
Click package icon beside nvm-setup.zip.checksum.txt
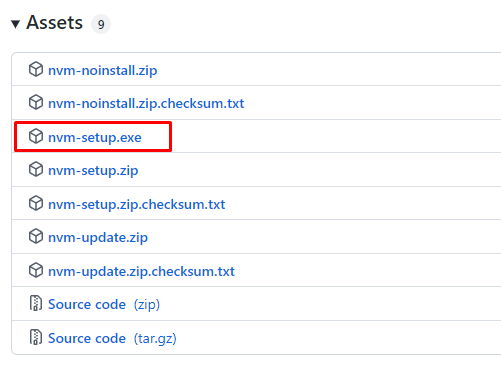(36, 203)
